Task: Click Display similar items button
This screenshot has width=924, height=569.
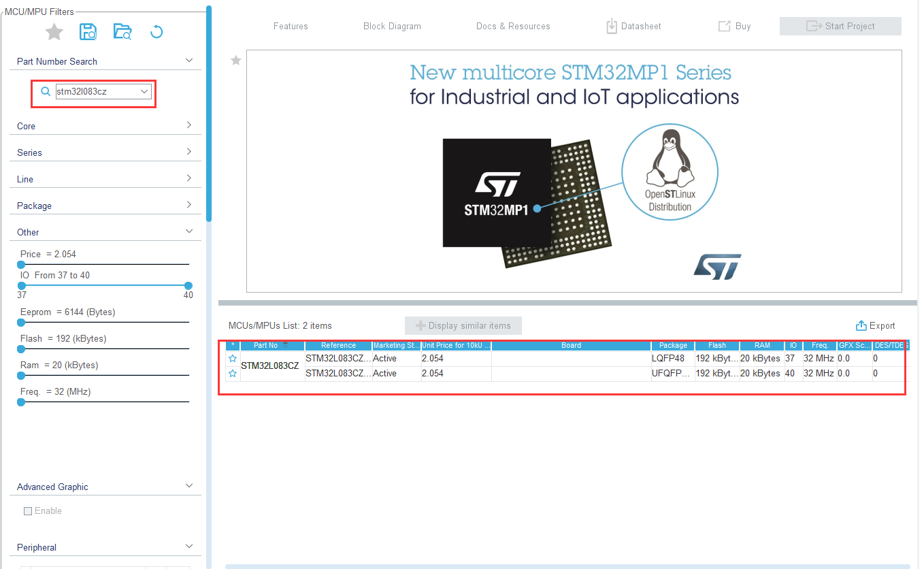Action: [463, 325]
